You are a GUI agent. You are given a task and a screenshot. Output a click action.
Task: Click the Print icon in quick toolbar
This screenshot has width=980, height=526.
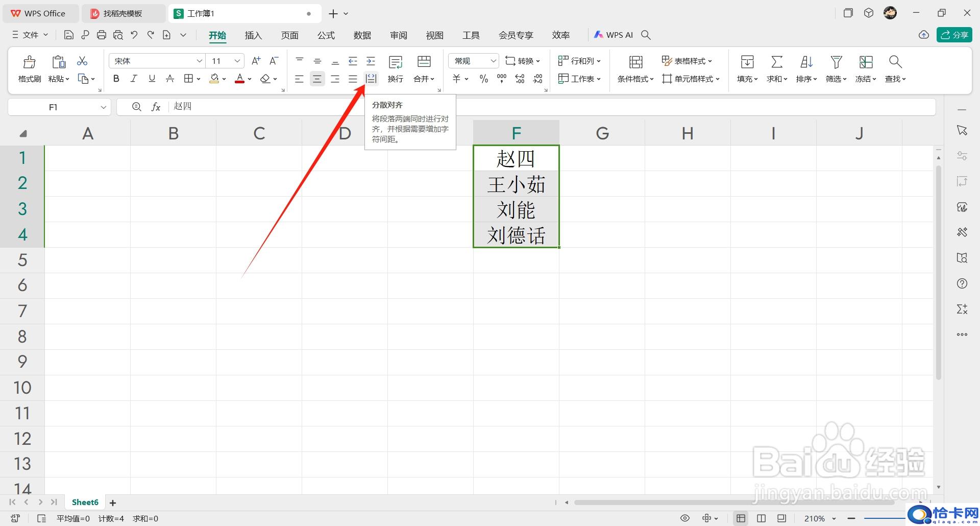point(102,35)
